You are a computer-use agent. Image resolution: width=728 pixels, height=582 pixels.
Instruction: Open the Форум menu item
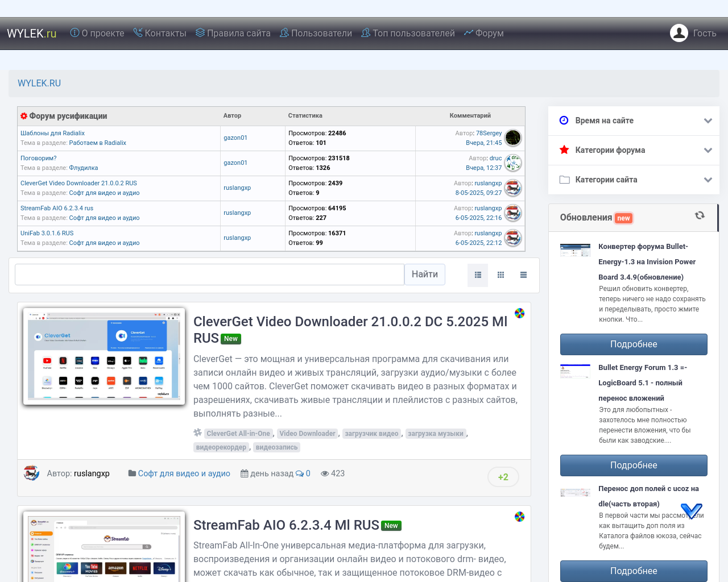(484, 33)
